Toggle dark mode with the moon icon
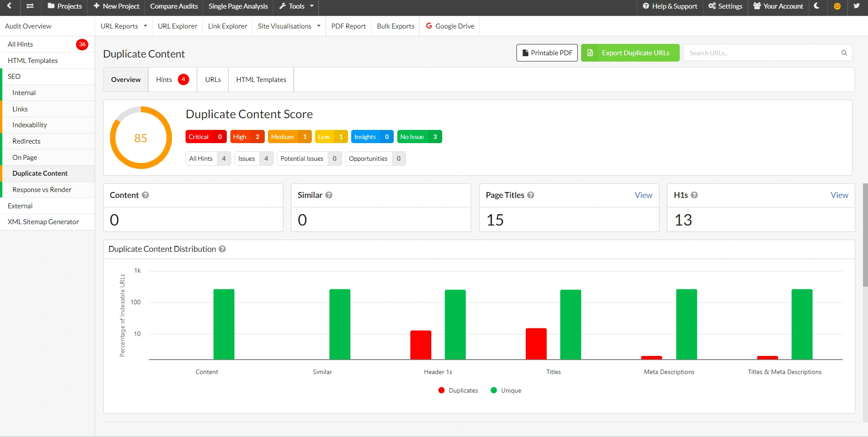Screen dimensions: 868x437 (x=817, y=6)
